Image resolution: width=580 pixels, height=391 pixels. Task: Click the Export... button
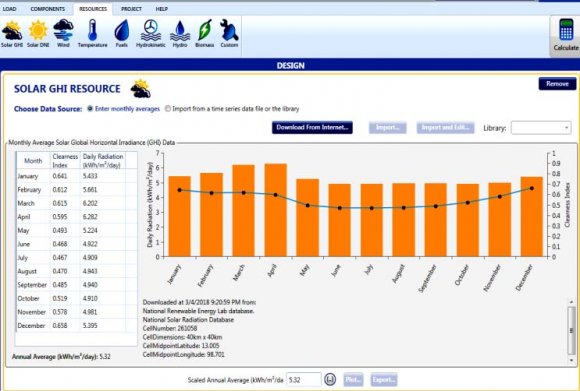384,380
